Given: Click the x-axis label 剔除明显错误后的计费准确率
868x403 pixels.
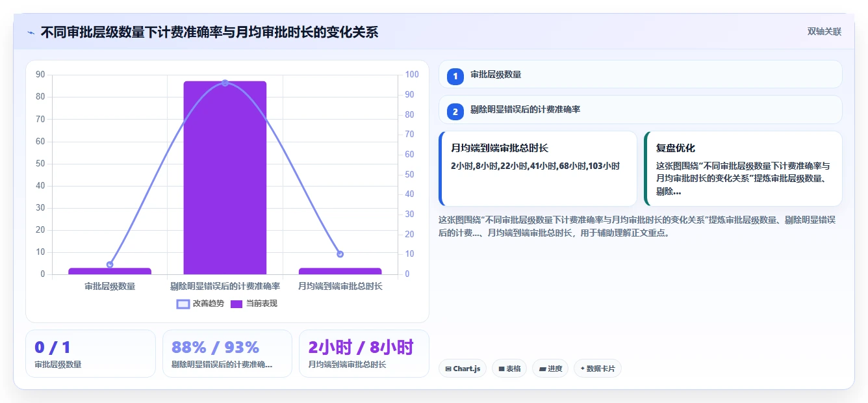Looking at the screenshot, I should tap(225, 286).
